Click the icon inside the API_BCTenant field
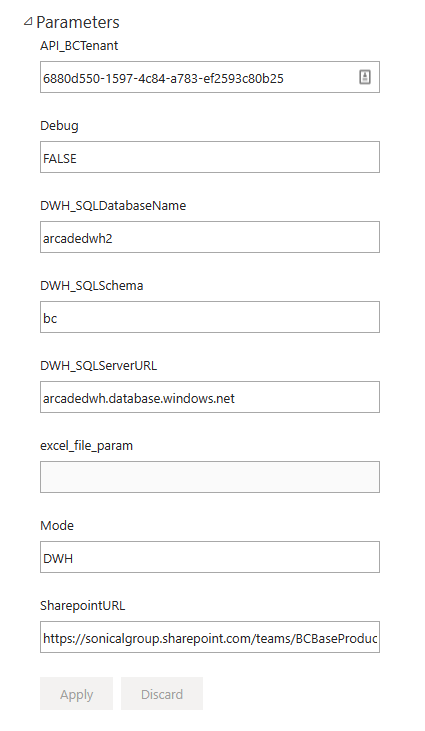The image size is (425, 731). [365, 77]
